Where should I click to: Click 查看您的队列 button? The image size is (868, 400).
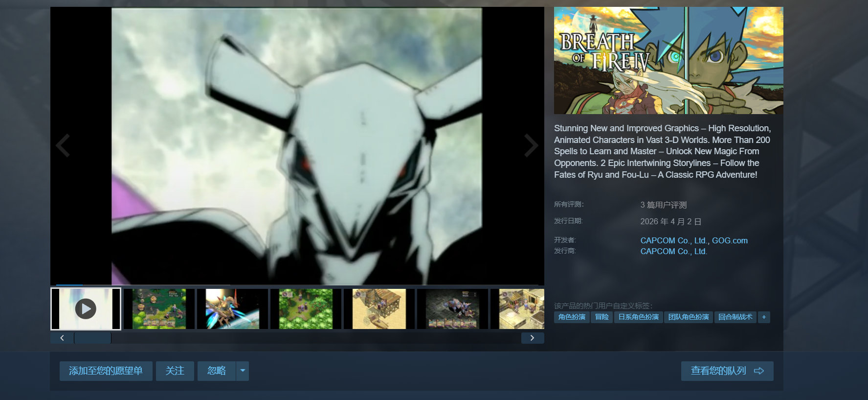point(727,371)
